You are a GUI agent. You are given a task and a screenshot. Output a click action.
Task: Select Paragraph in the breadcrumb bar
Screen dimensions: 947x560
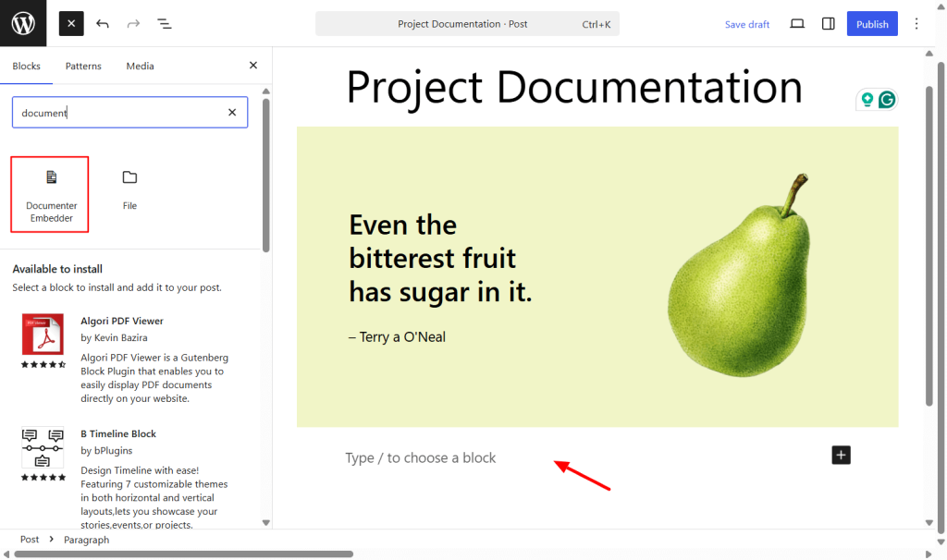(86, 539)
